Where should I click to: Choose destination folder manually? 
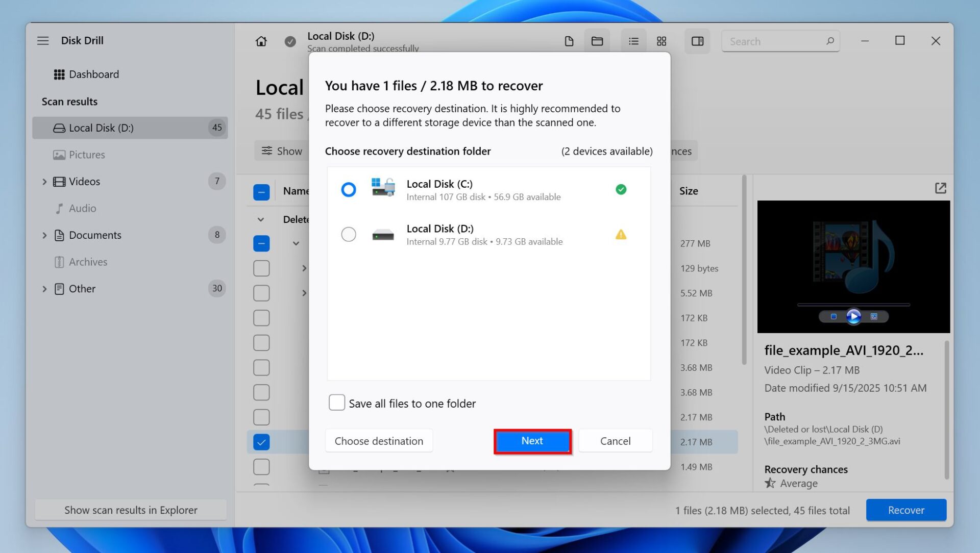pyautogui.click(x=379, y=441)
